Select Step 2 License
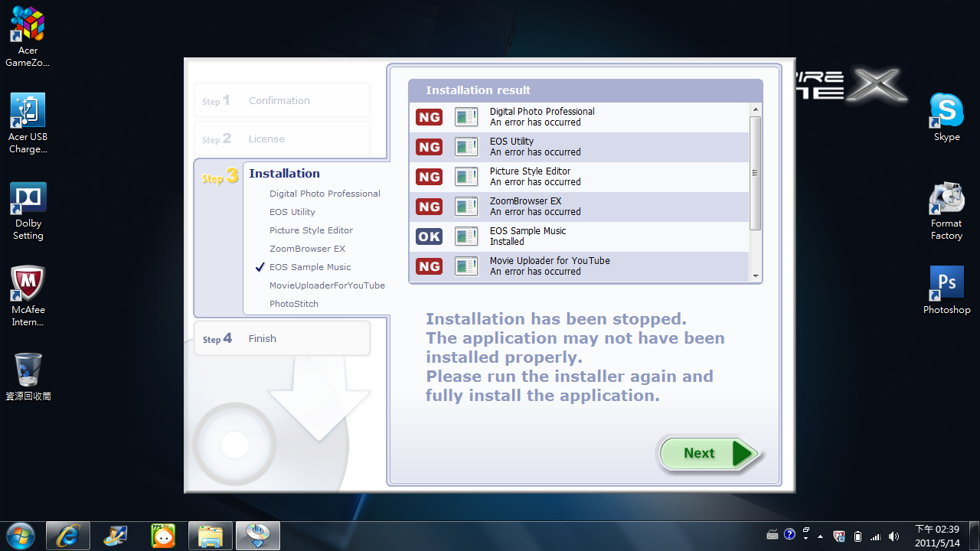This screenshot has width=980, height=551. pos(282,139)
